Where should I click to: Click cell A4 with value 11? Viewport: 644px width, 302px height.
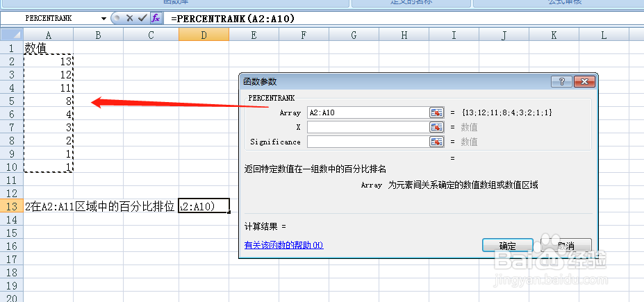[49, 87]
